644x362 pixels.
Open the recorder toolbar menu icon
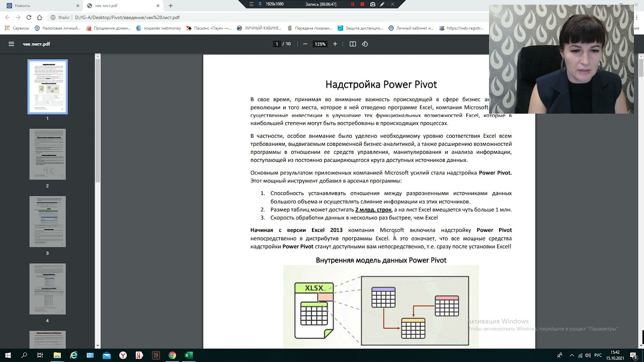[252, 4]
